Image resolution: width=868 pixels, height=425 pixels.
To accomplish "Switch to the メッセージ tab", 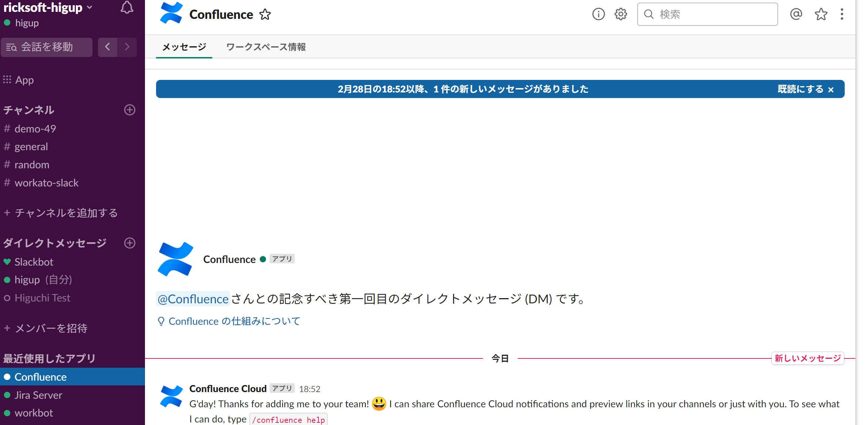I will (184, 47).
